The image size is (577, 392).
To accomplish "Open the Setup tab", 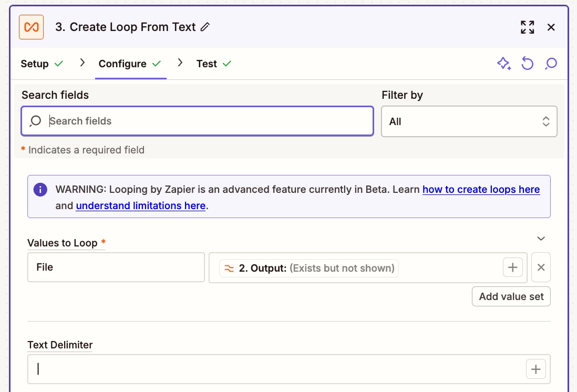I will click(42, 64).
